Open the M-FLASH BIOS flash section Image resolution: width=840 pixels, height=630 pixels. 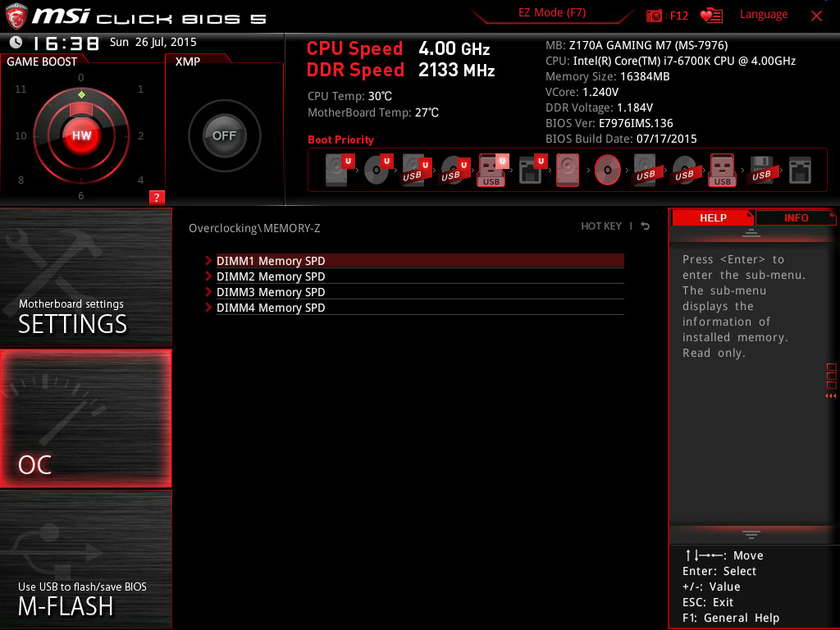pos(85,559)
